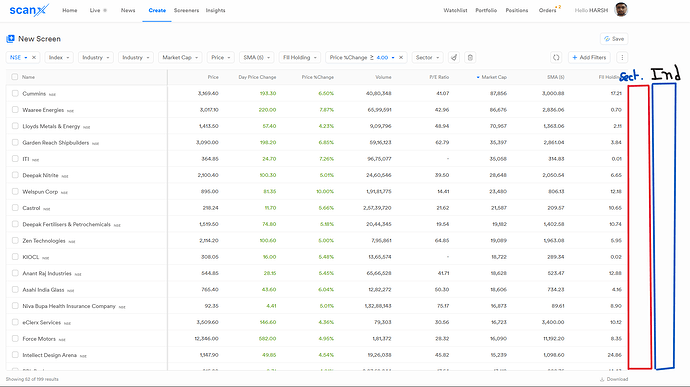Click the trash delete icon

[470, 58]
